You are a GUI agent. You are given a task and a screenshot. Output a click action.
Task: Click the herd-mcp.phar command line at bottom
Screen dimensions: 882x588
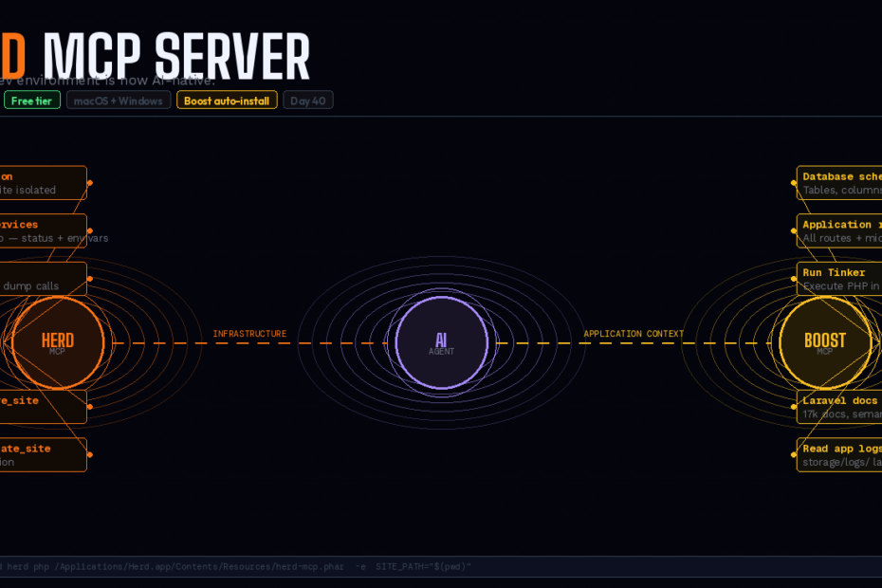click(x=237, y=566)
